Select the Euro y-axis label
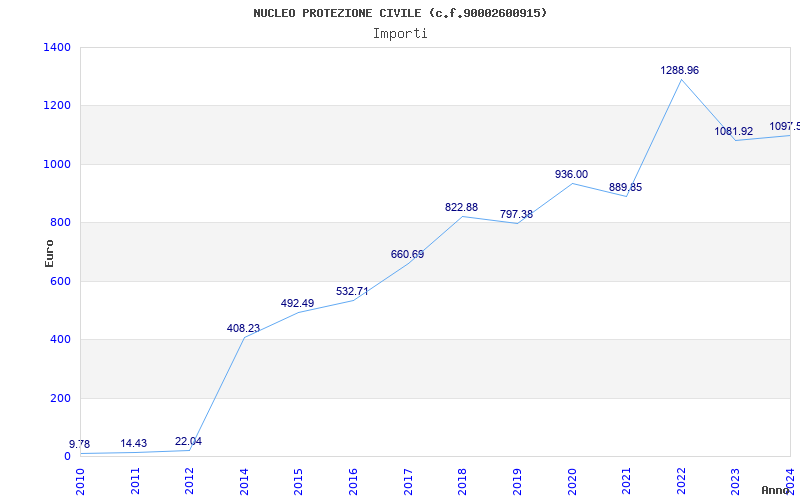Viewport: 800px width, 500px height. (49, 252)
